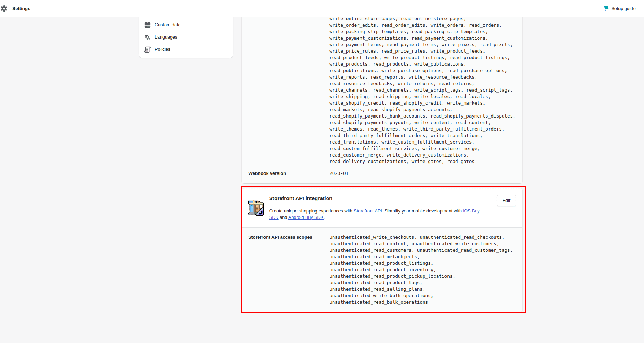Image resolution: width=644 pixels, height=343 pixels.
Task: Select unauthenticated_read_customer_tags scope text
Action: tap(464, 250)
